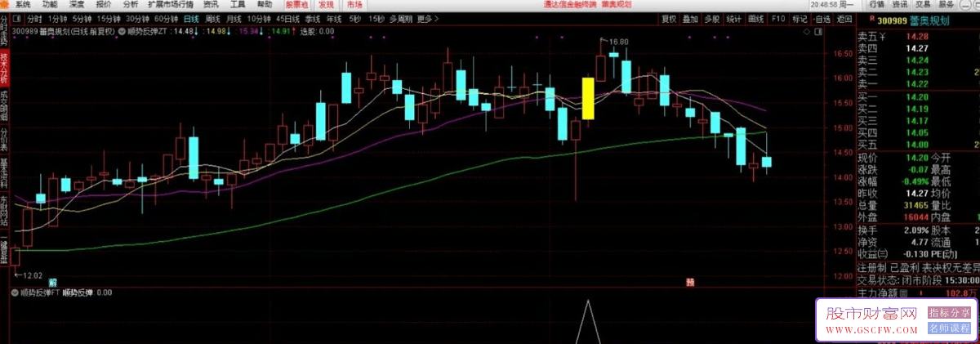Select the 60分钟 period

(167, 17)
